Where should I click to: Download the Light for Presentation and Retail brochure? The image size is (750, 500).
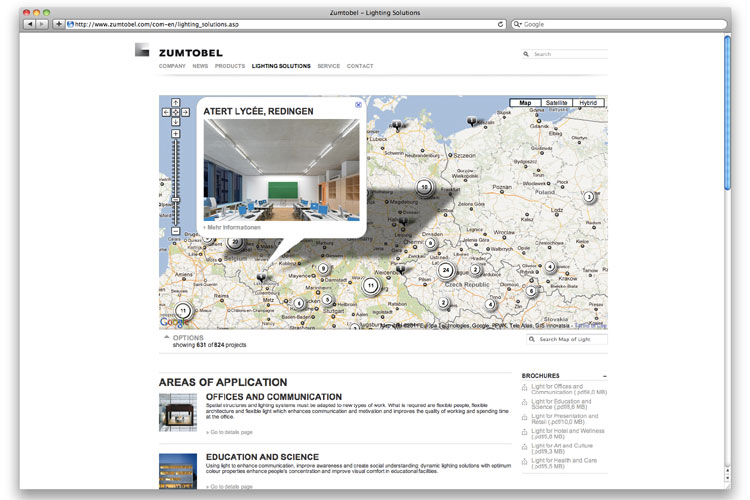pos(564,419)
